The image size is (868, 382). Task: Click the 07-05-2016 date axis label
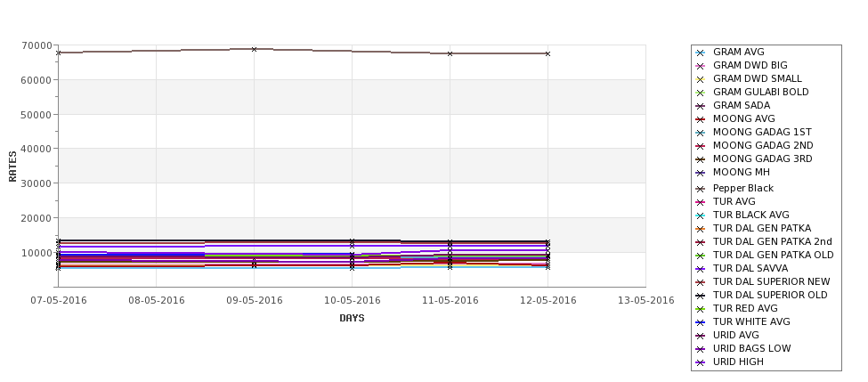(x=58, y=300)
